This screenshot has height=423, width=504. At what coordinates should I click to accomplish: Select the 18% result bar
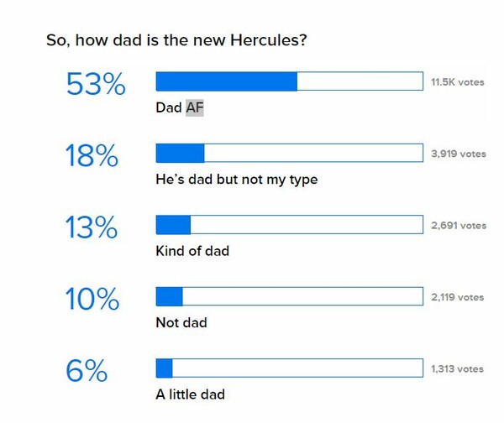click(289, 153)
